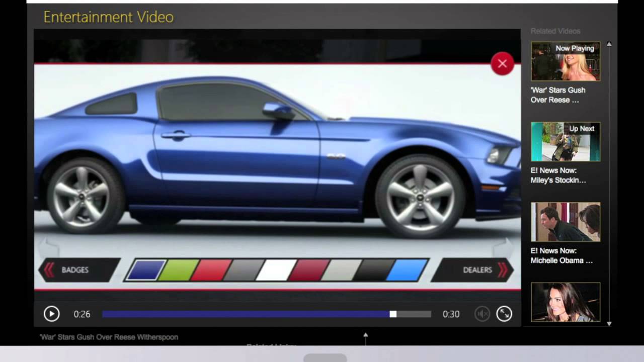Click the play button in the video controls
Viewport: 644px width, 362px height.
[x=51, y=314]
